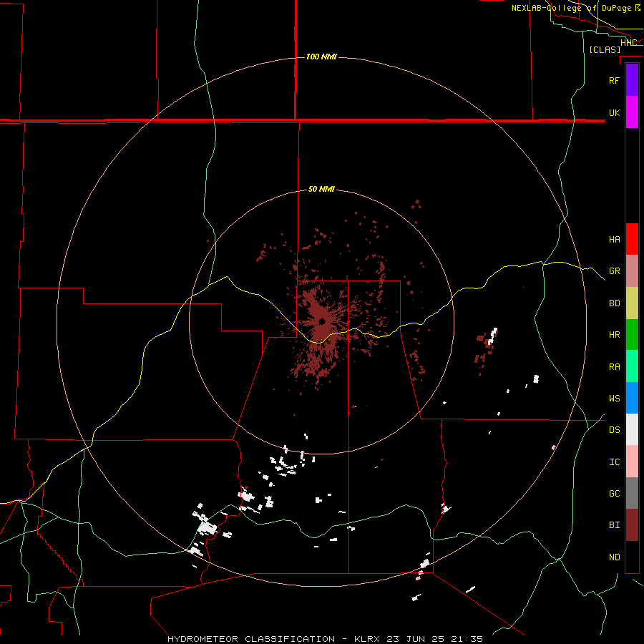Click the HHC product code label
The height and width of the screenshot is (644, 644).
(x=628, y=43)
